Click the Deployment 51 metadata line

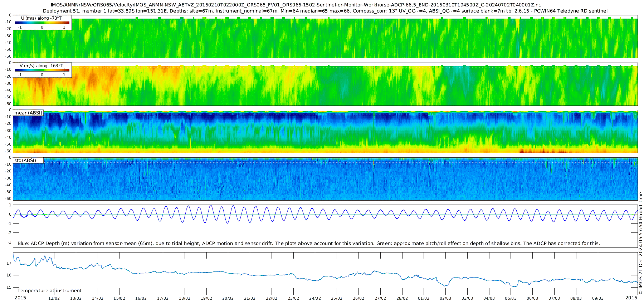(x=325, y=11)
